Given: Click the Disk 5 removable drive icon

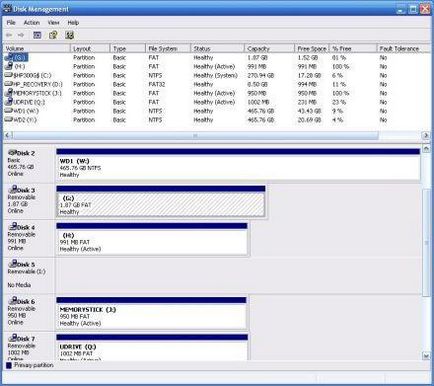Looking at the screenshot, I should tap(13, 264).
